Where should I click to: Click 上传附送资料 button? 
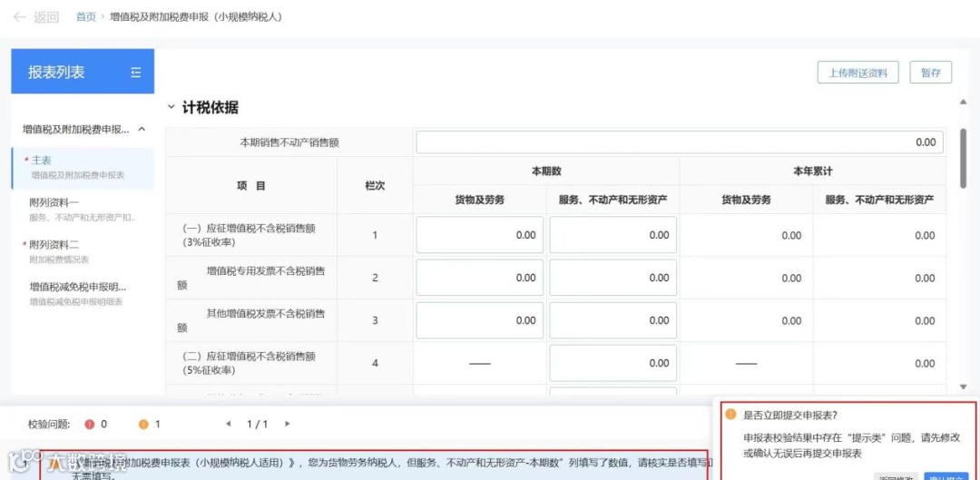pyautogui.click(x=857, y=73)
